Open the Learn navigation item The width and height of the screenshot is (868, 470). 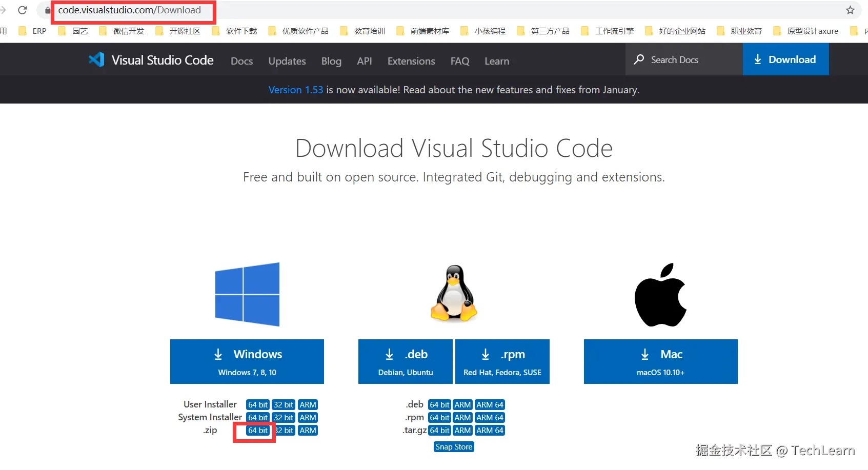click(497, 61)
